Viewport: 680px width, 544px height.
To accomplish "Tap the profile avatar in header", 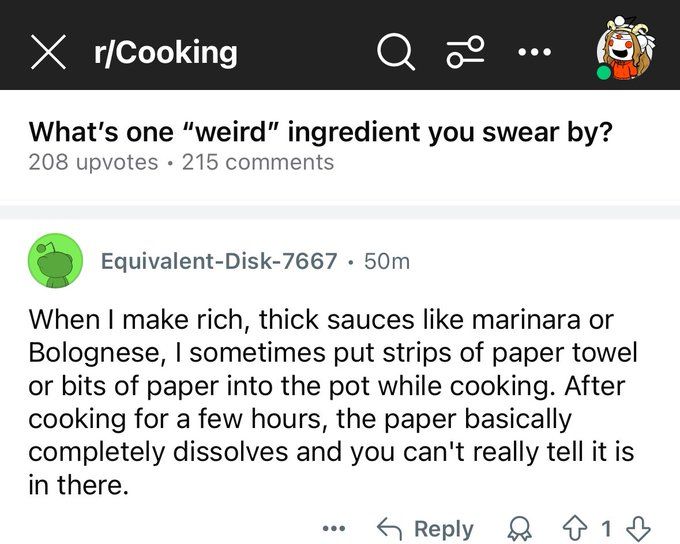I will click(626, 49).
